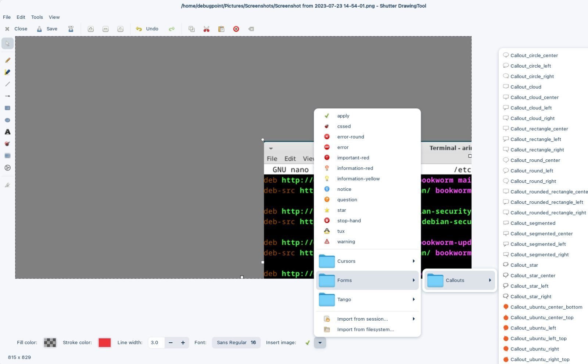The height and width of the screenshot is (364, 588).
Task: Select the Ellipse shape tool
Action: tap(7, 120)
